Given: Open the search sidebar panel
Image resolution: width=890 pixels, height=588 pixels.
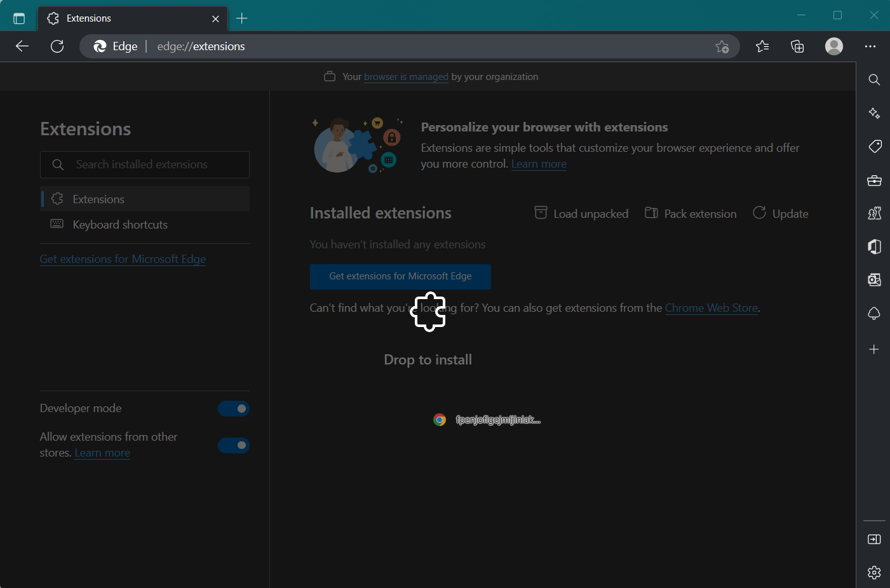Looking at the screenshot, I should pyautogui.click(x=874, y=79).
